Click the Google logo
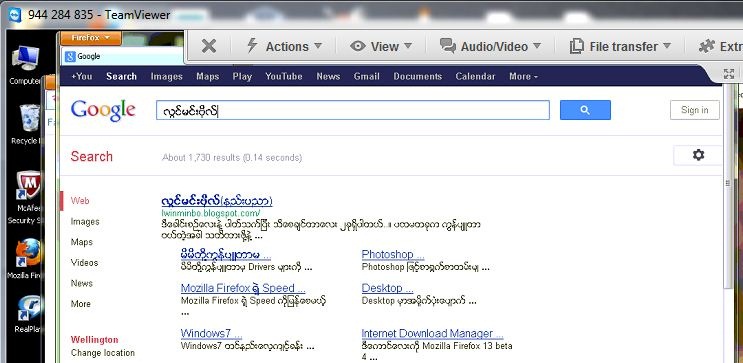This screenshot has height=363, width=743. pos(103,110)
